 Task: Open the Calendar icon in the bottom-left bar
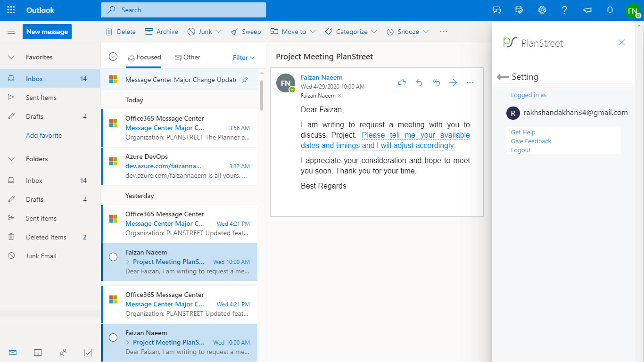pos(38,352)
